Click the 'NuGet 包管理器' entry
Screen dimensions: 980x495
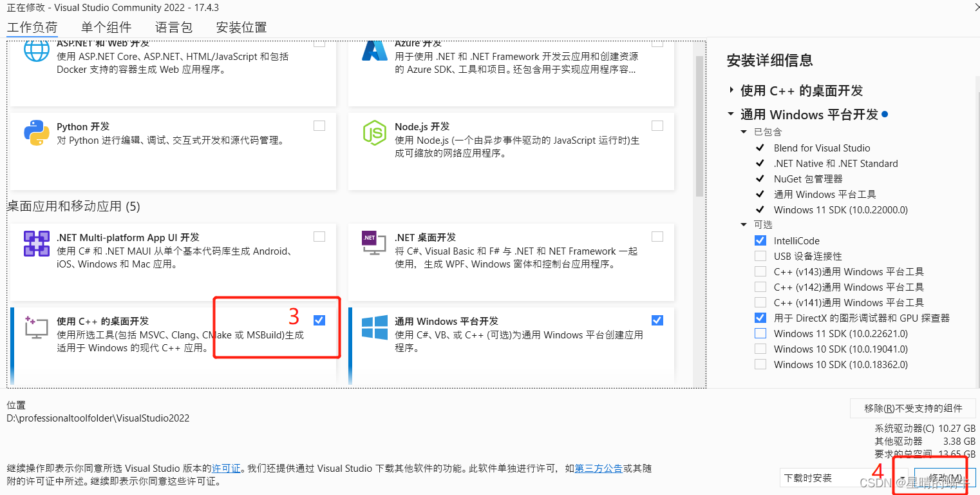pos(808,179)
